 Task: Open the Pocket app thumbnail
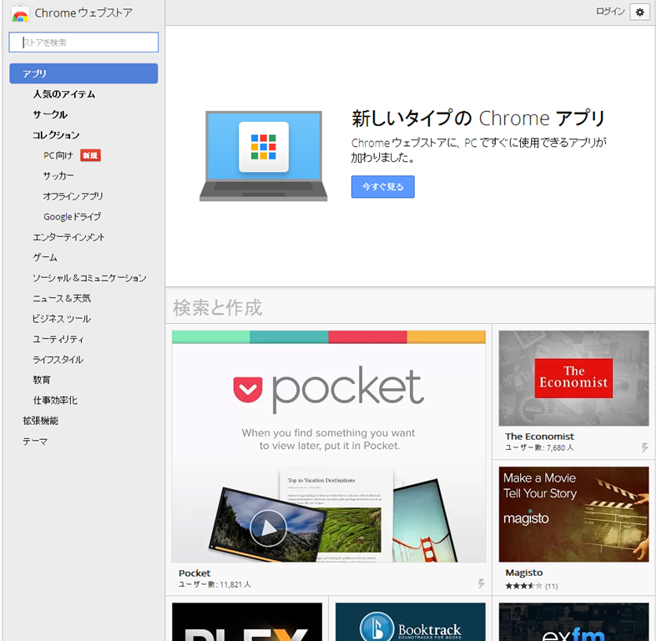(329, 446)
